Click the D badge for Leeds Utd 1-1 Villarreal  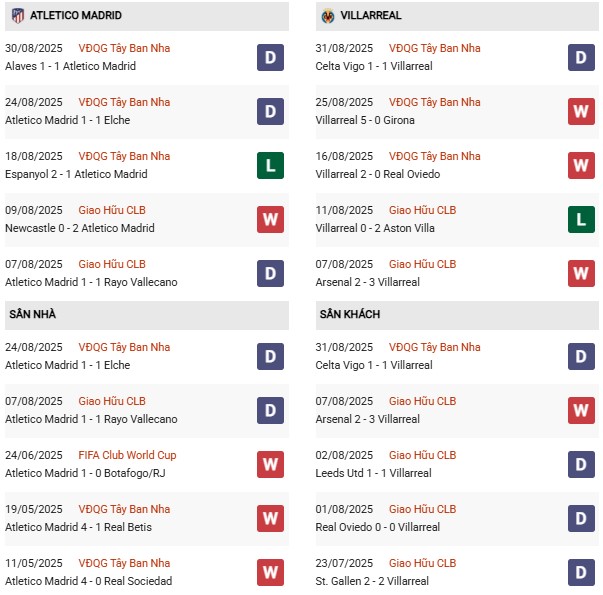(581, 464)
